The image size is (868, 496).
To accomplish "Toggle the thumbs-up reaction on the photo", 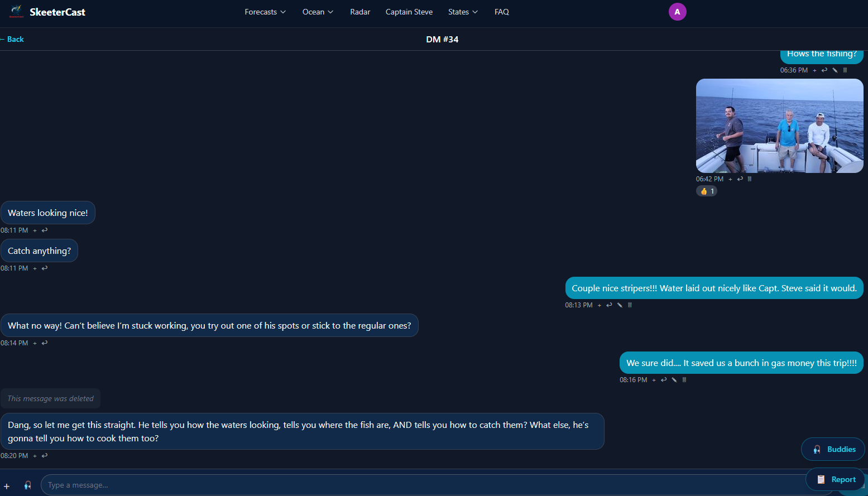I will click(x=707, y=191).
